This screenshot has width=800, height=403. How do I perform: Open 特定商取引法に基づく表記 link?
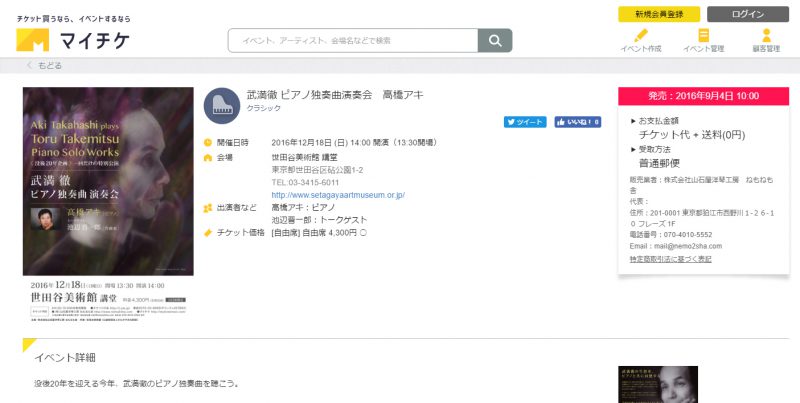670,259
